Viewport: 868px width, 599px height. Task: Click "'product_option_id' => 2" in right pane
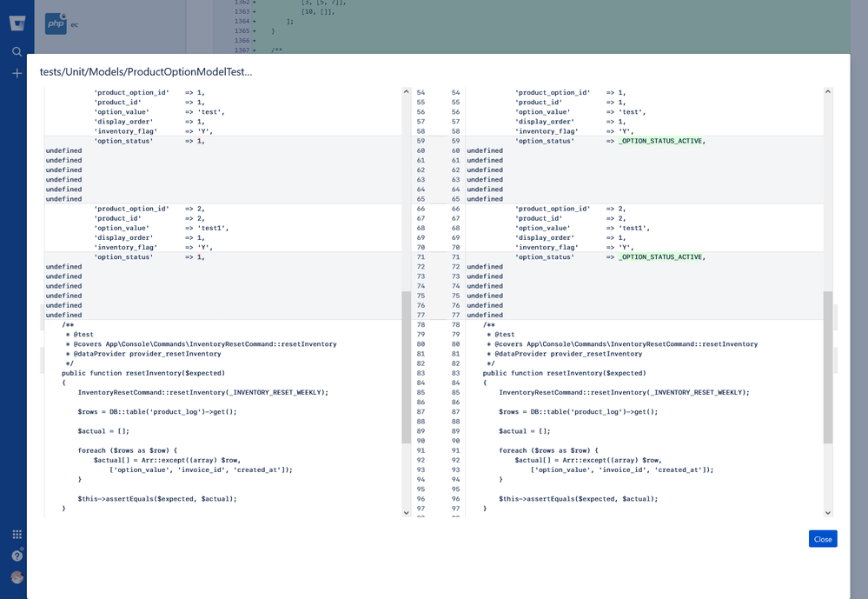click(570, 209)
